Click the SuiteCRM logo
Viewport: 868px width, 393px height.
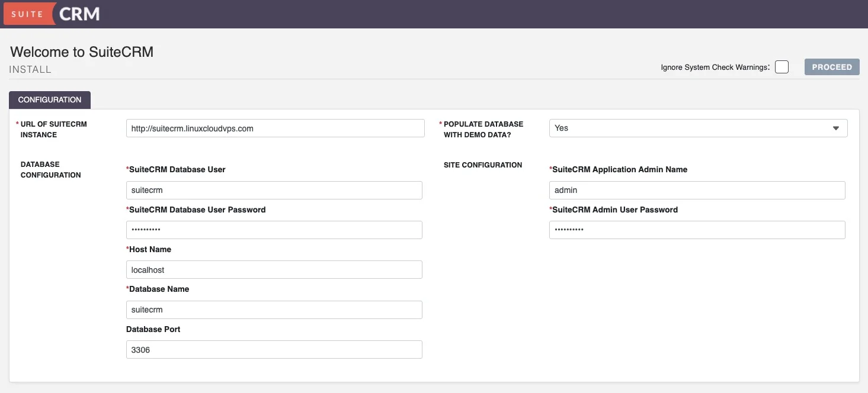tap(52, 14)
